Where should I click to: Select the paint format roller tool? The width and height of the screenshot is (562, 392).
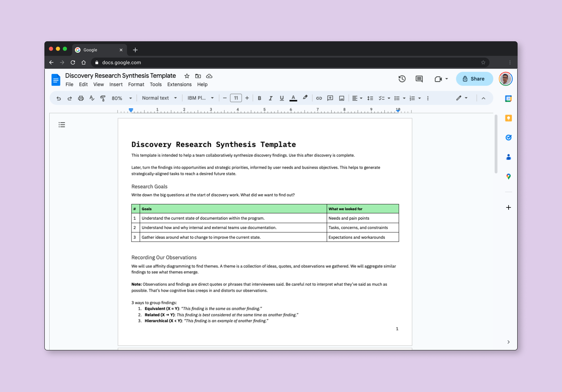tap(103, 98)
